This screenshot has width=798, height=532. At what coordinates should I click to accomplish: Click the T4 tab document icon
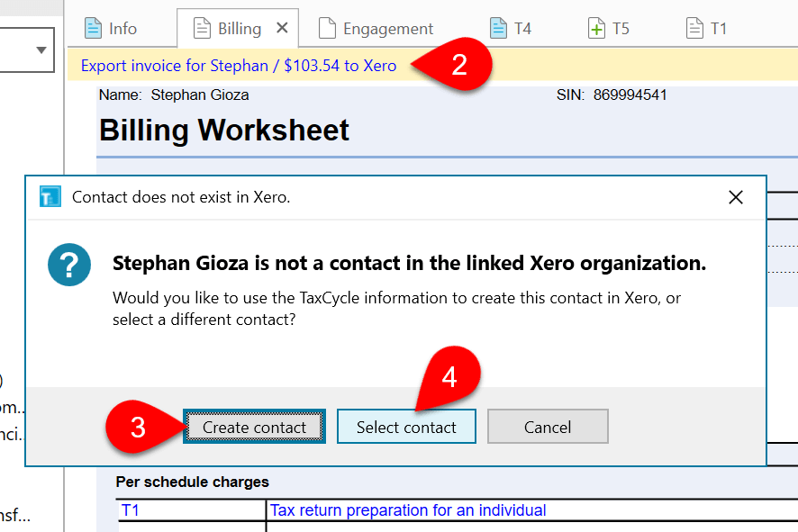tap(498, 28)
